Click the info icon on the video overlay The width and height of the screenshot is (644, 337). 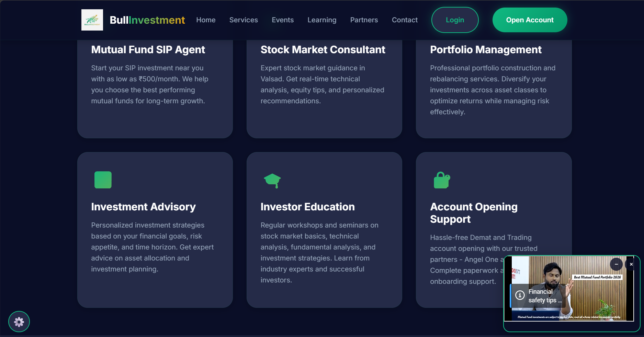pos(520,295)
